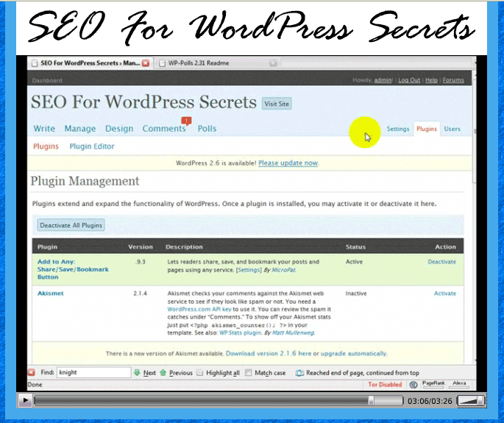The image size is (504, 423).
Task: Click the upgrade automatically link
Action: (354, 354)
